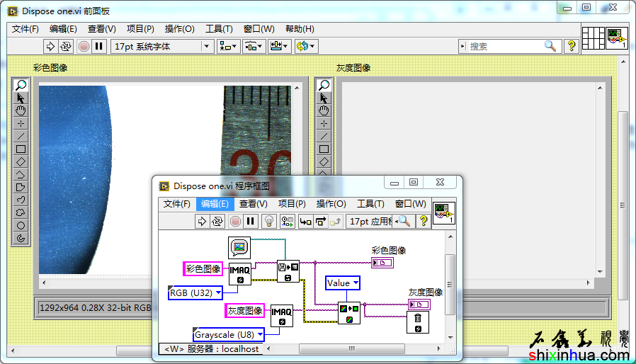636x364 pixels.
Task: Open 项目(P) menu in front panel
Action: tap(140, 29)
